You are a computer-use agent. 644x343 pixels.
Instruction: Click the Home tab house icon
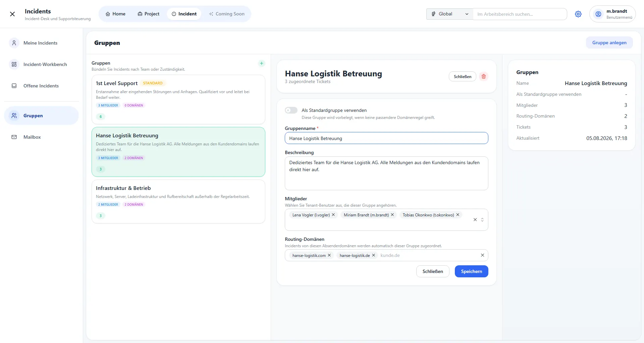[x=108, y=14]
